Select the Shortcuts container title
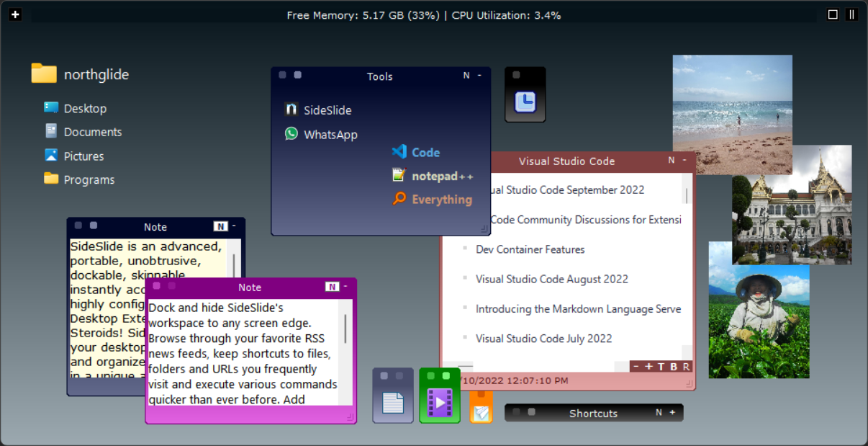This screenshot has width=868, height=446. tap(593, 413)
